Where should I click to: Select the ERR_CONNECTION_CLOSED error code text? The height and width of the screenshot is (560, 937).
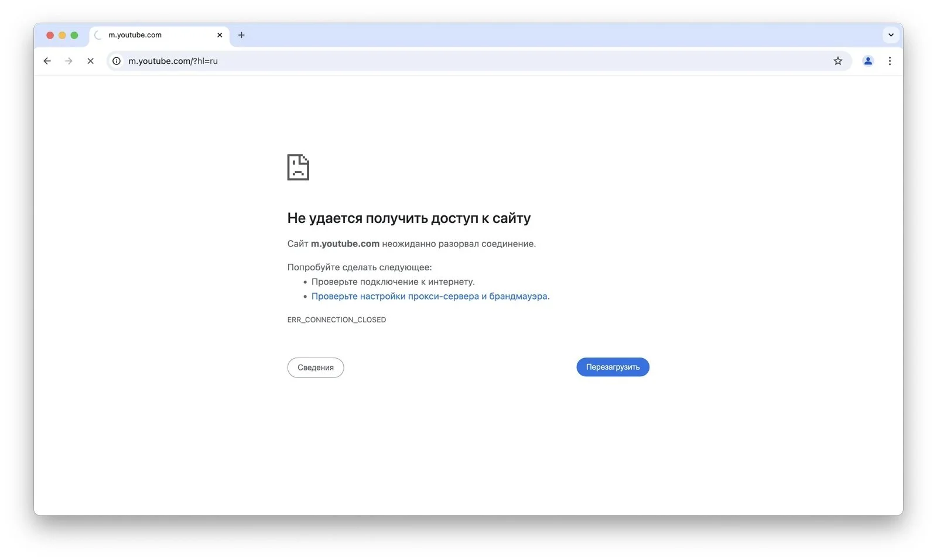[337, 319]
